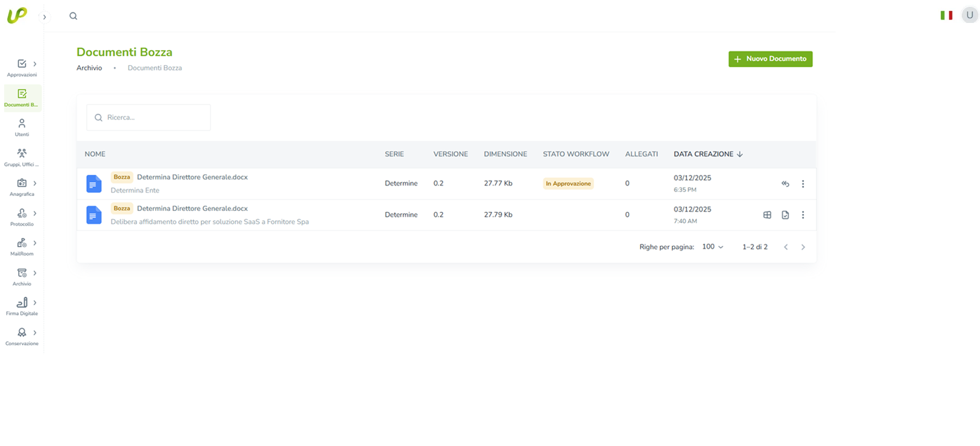Click the search magnifier icon in top bar
Viewport: 980px width, 446px height.
pyautogui.click(x=73, y=16)
